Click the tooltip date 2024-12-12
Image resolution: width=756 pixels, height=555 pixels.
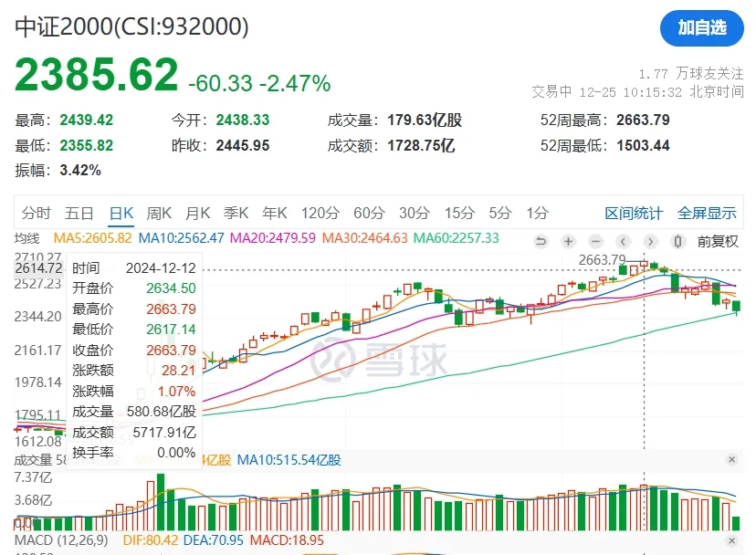click(161, 268)
